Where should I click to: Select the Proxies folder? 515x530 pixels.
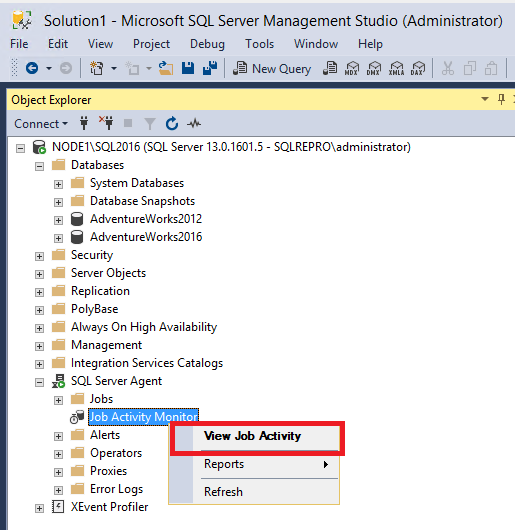108,471
